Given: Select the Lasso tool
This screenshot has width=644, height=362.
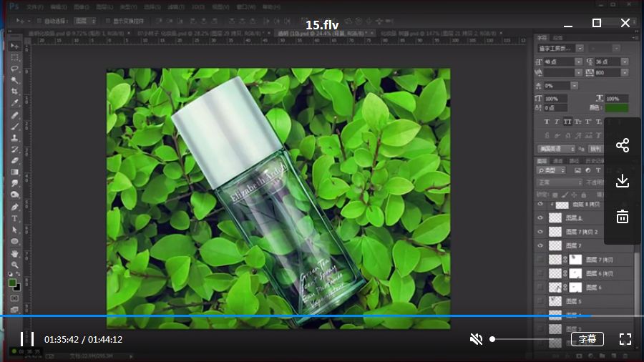Looking at the screenshot, I should [x=14, y=69].
